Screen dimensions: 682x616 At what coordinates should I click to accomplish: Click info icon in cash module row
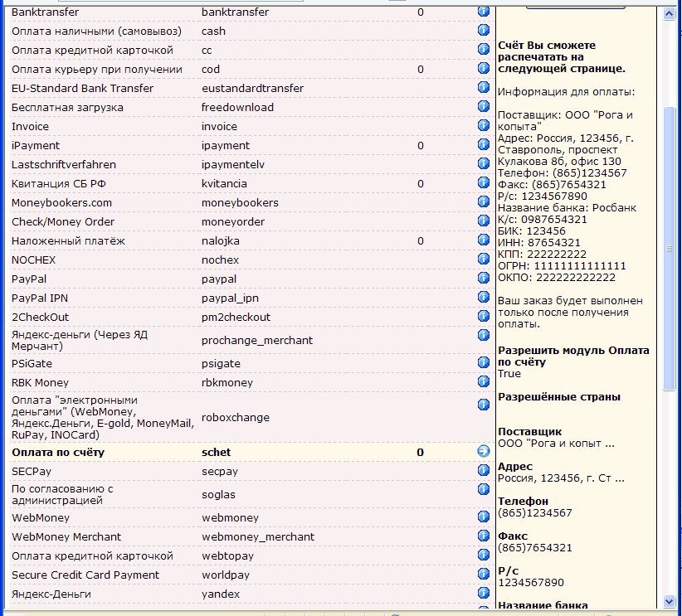click(x=483, y=30)
